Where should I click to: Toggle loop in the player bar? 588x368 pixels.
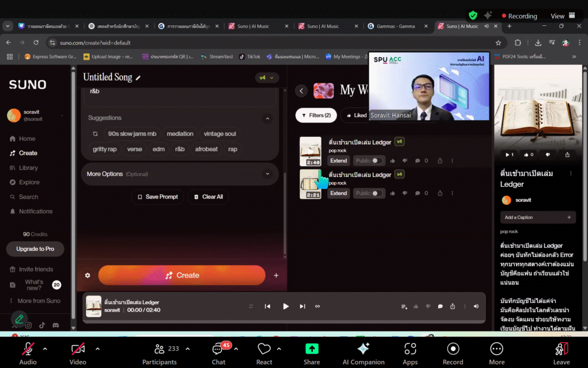tap(318, 306)
